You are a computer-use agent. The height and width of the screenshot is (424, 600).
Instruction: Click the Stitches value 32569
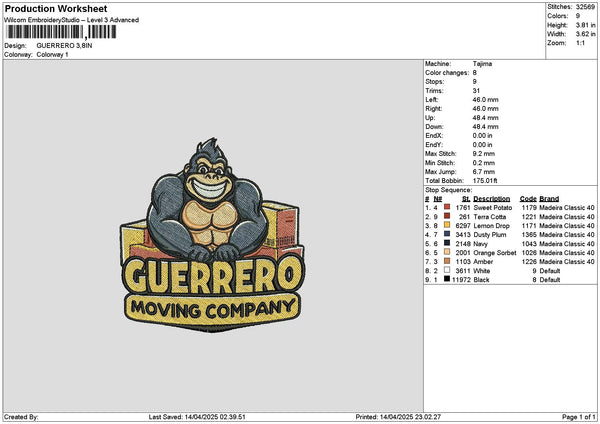585,7
